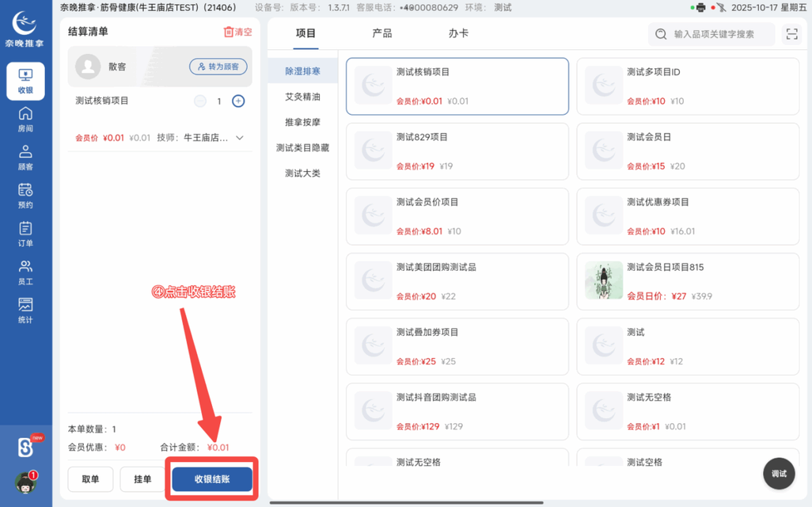Image resolution: width=812 pixels, height=507 pixels.
Task: Open the 统计 (Statistics) sidebar icon
Action: coord(25,309)
